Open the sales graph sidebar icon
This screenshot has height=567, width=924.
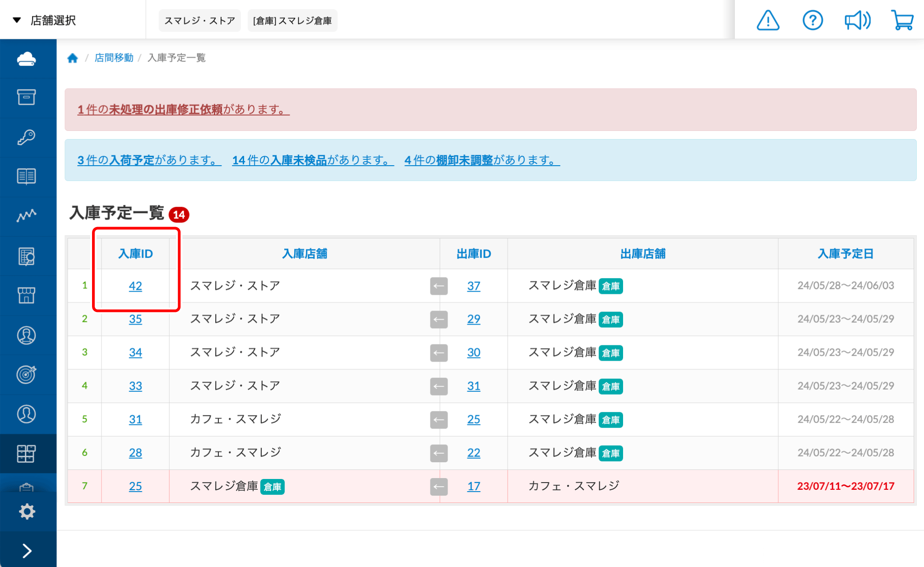pyautogui.click(x=27, y=216)
